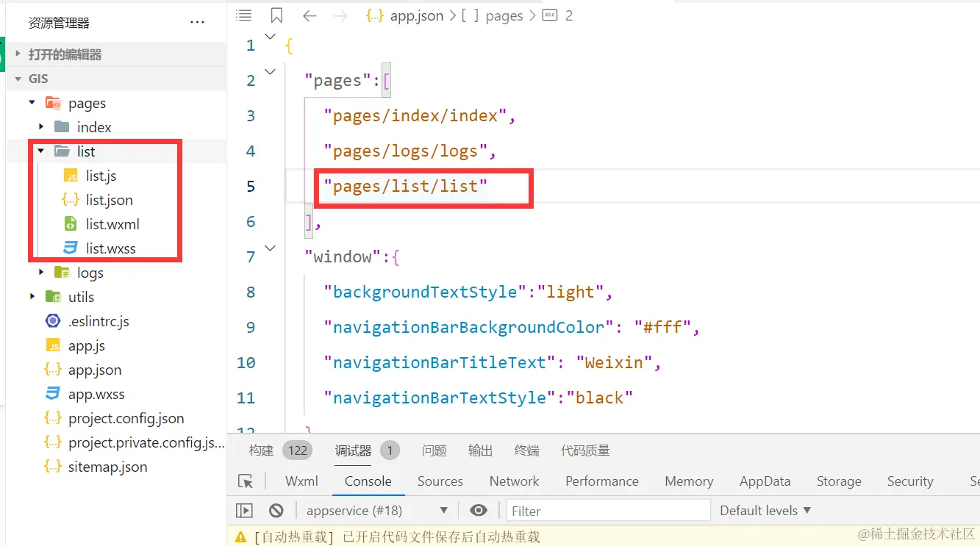
Task: Collapse the pages folder arrow
Action: pyautogui.click(x=32, y=103)
